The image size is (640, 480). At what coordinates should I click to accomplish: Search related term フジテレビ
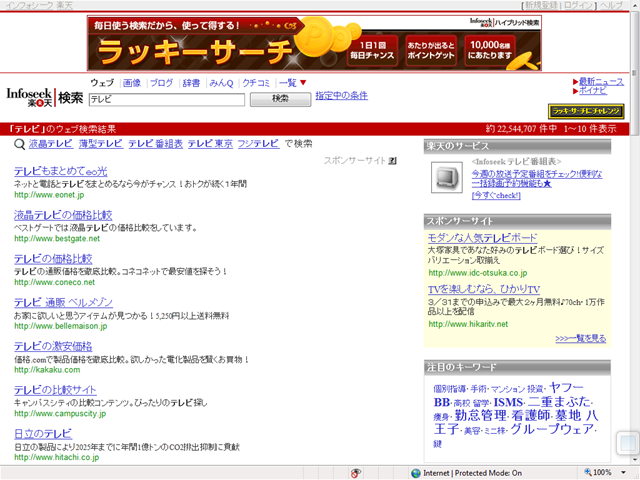258,144
